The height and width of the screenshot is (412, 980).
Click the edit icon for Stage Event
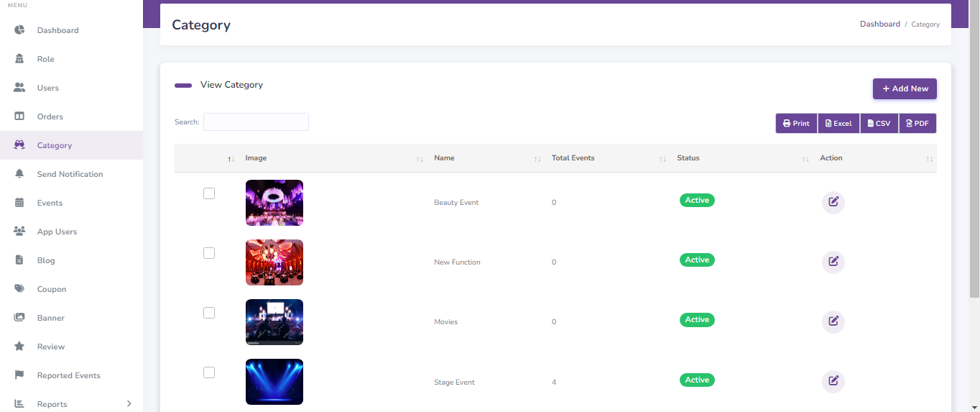(833, 381)
